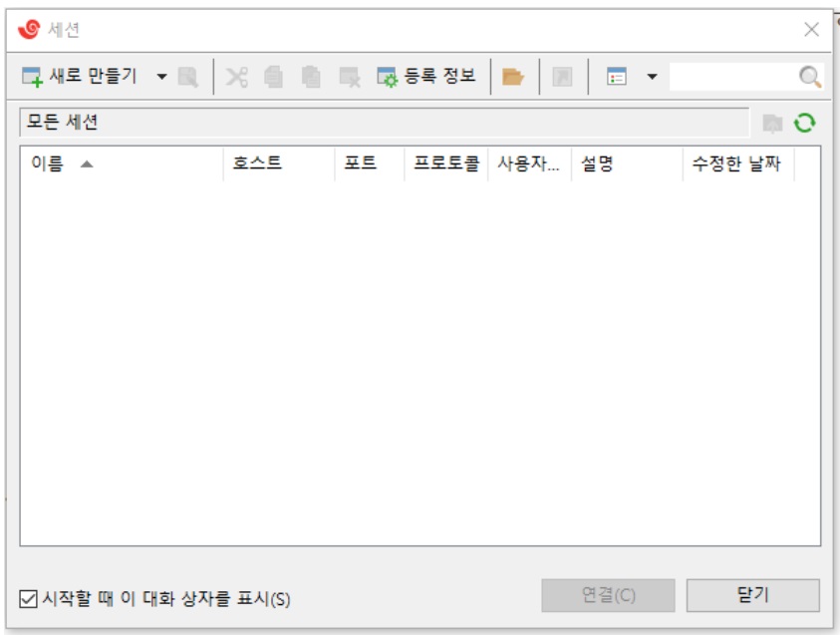Sort by 포트 column header

click(370, 163)
